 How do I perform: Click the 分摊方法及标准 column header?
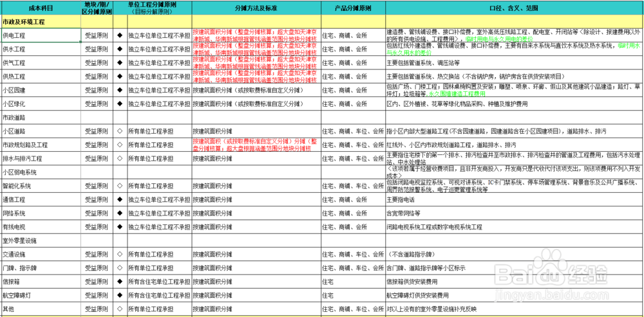tap(256, 8)
